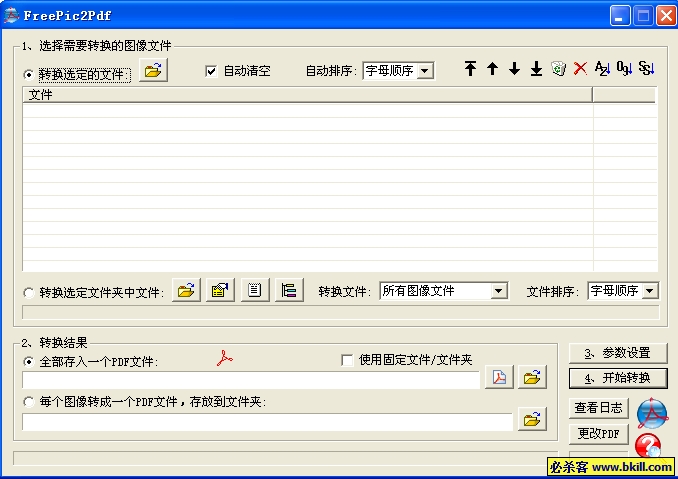Move selected file down one position
The image size is (678, 479).
pyautogui.click(x=515, y=68)
